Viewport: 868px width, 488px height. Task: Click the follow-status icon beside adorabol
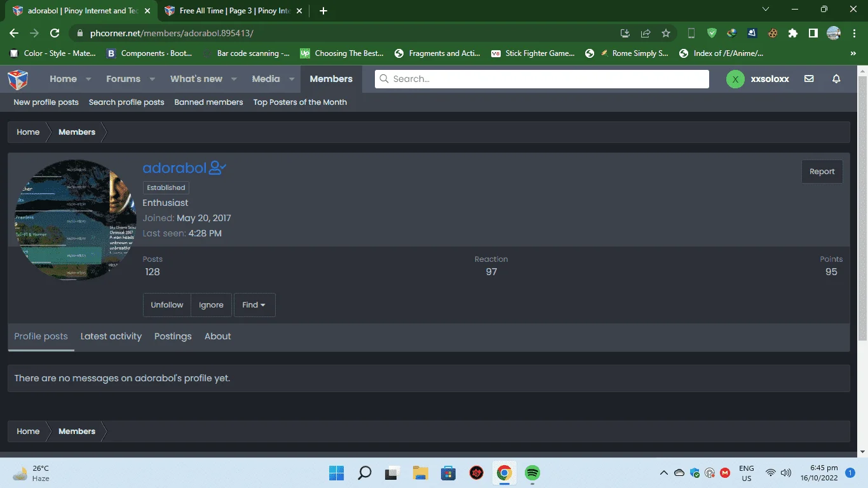[217, 168]
